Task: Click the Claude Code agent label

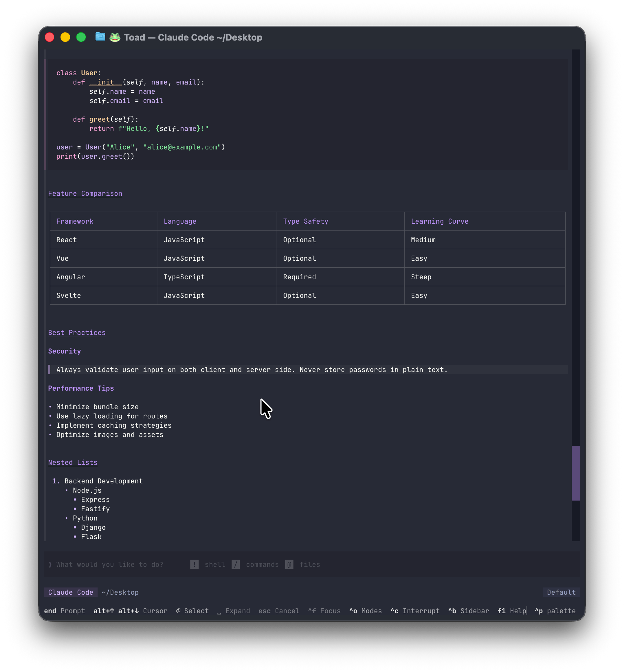Action: point(70,592)
